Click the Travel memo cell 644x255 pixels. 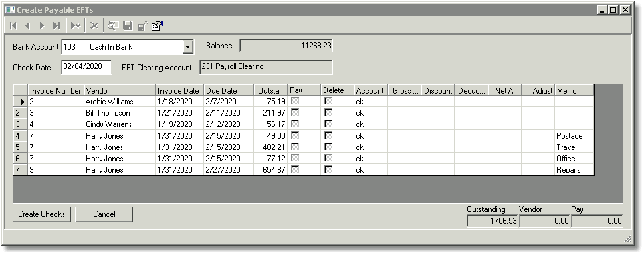574,147
